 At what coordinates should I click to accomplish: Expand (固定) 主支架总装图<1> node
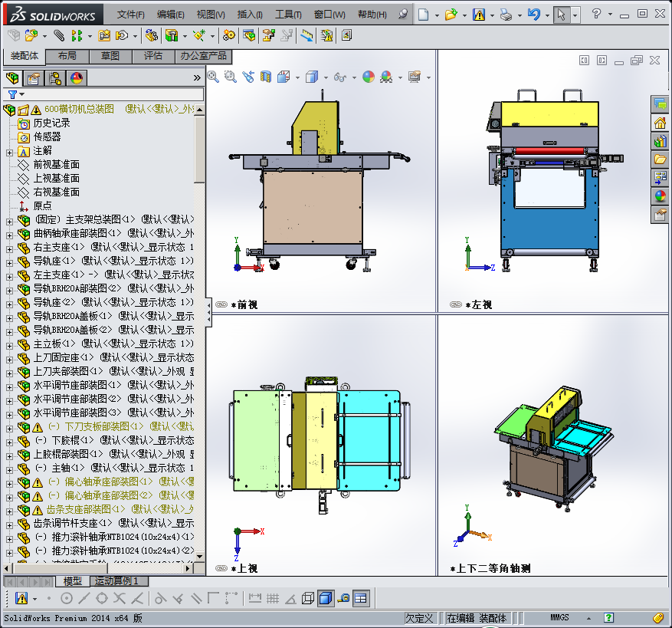[x=9, y=222]
